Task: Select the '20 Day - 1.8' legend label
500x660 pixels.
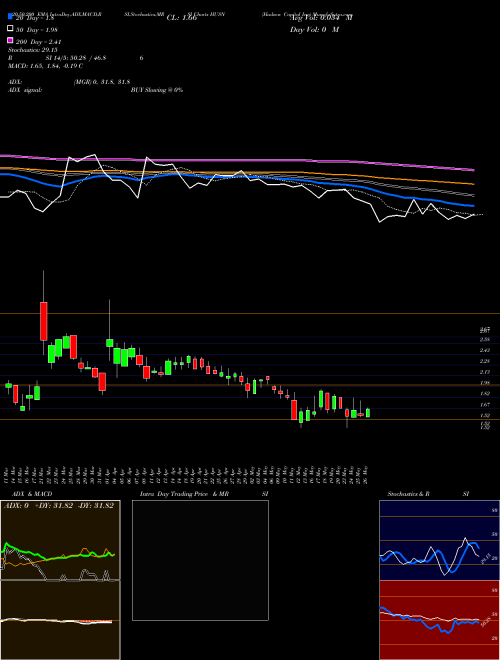Action: [36, 18]
